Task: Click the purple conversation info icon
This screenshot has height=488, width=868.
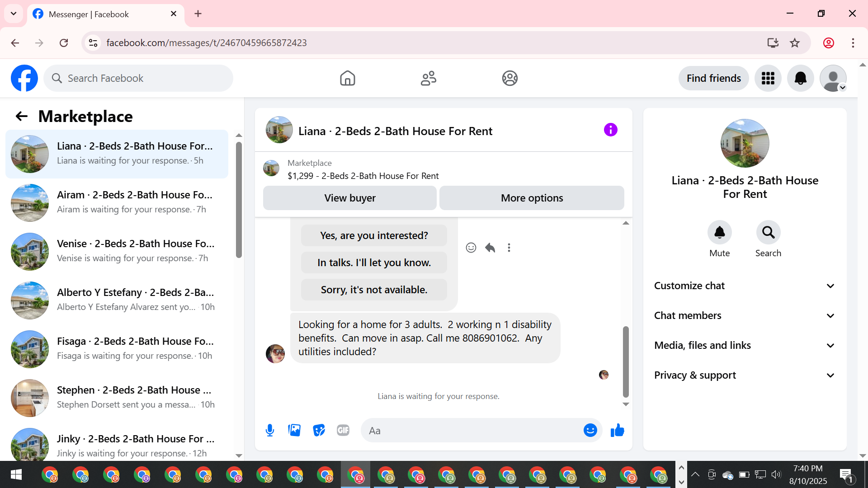Action: point(610,130)
